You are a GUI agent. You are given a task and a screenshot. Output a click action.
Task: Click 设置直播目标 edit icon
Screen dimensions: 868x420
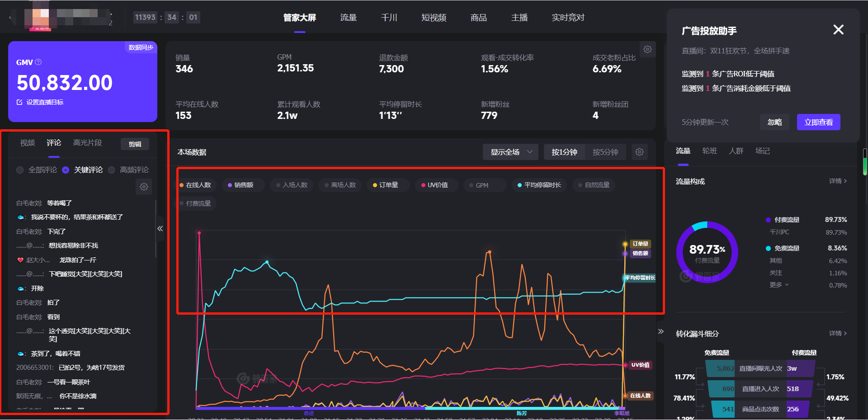(19, 102)
